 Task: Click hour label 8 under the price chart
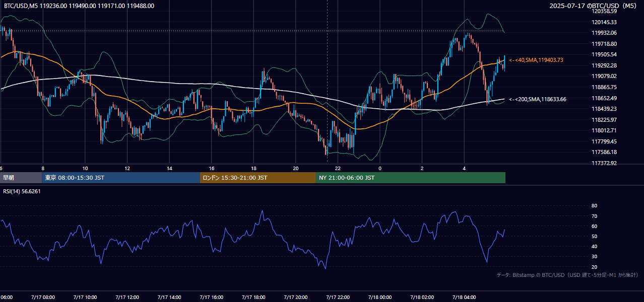point(43,168)
